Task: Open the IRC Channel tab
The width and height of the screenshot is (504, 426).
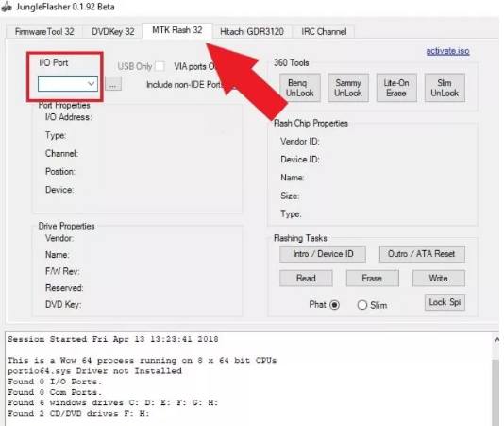Action: (324, 31)
